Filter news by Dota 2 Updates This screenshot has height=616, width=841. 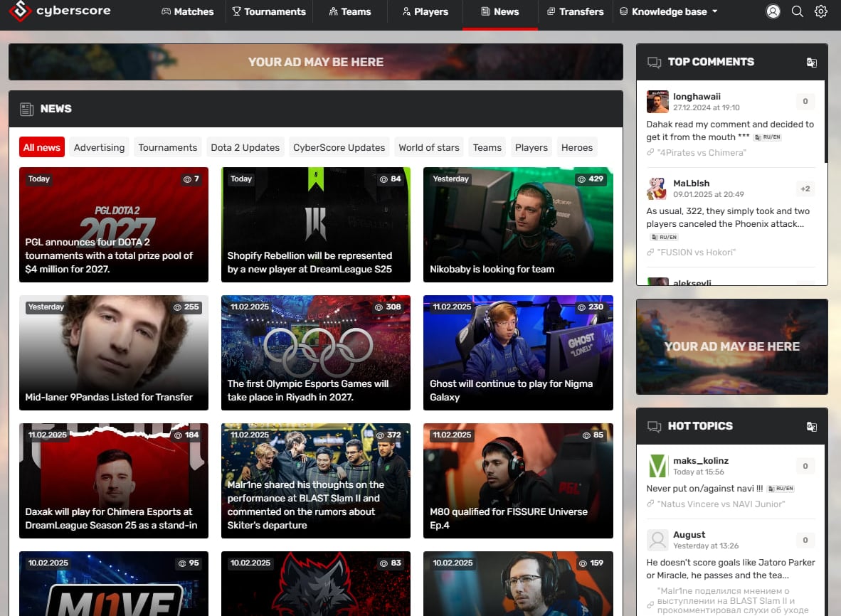[x=245, y=147]
